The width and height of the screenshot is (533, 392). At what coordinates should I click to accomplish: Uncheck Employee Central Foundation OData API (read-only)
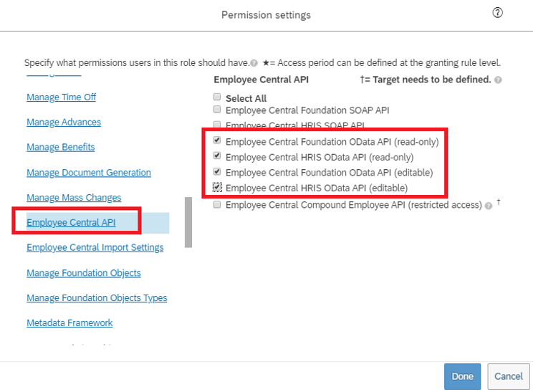pyautogui.click(x=217, y=142)
